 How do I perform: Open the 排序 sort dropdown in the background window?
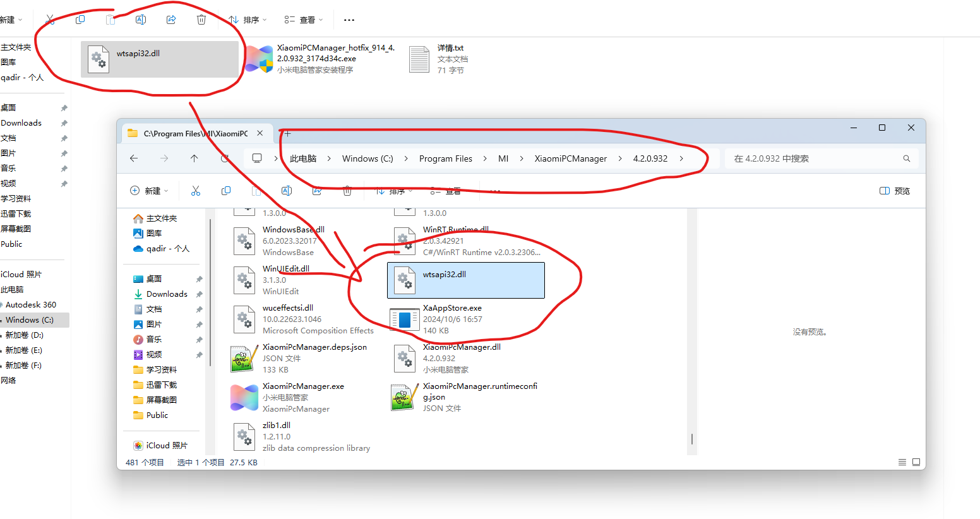pyautogui.click(x=248, y=20)
